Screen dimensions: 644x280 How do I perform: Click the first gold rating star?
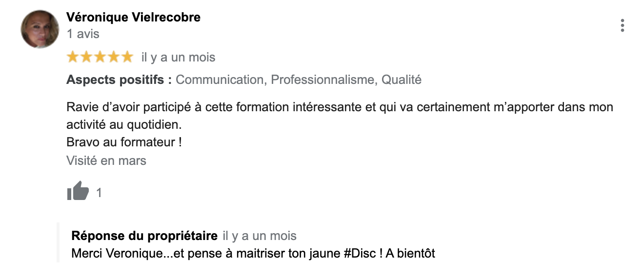(73, 57)
